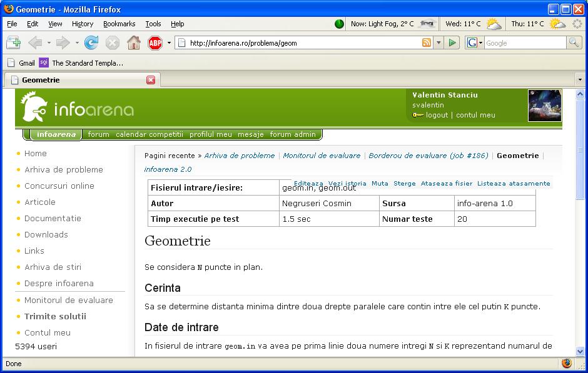Viewport: 588px width, 373px height.
Task: Open the Home page icon
Action: coord(133,42)
